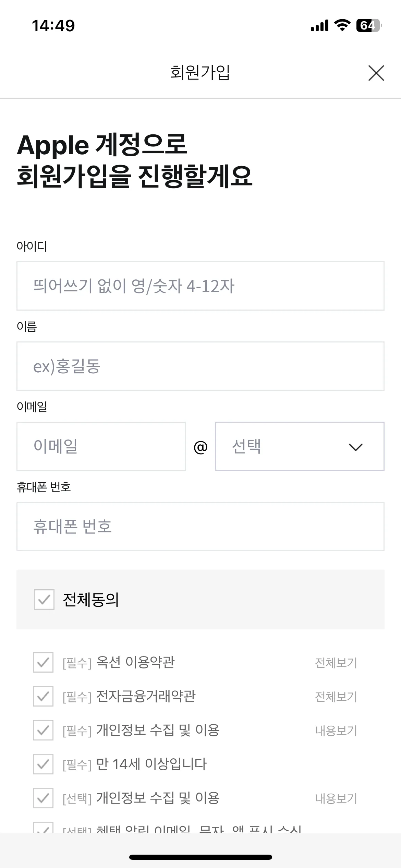Screen dimensions: 401x868
Task: Click the 이름 name input field
Action: (200, 366)
